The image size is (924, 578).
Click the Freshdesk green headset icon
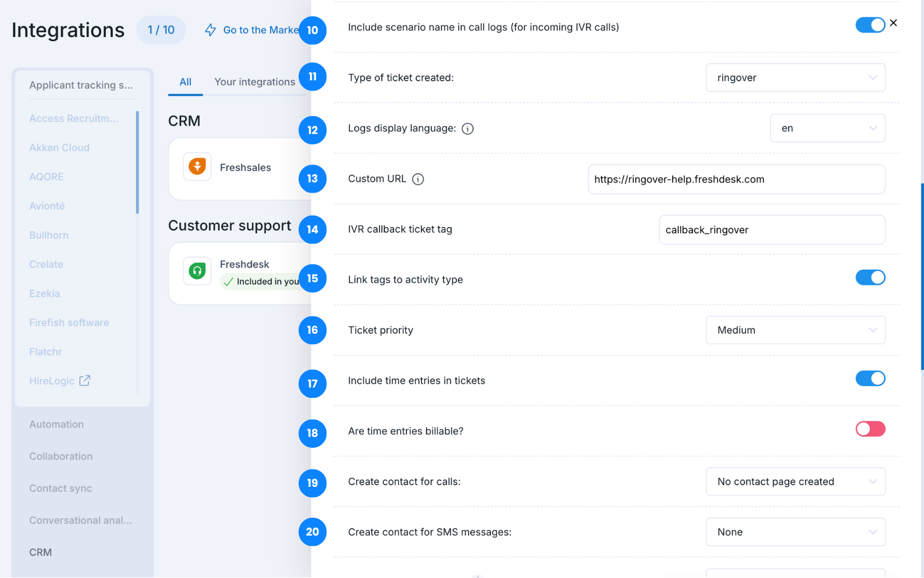coord(197,270)
